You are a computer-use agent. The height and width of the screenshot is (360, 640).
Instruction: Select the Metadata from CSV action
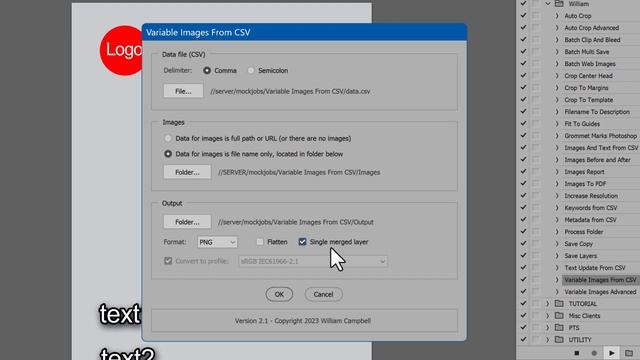pos(590,220)
